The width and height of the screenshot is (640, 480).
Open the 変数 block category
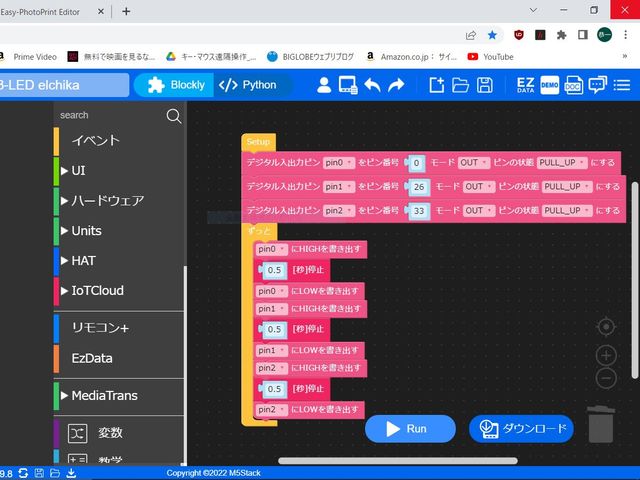(x=118, y=433)
